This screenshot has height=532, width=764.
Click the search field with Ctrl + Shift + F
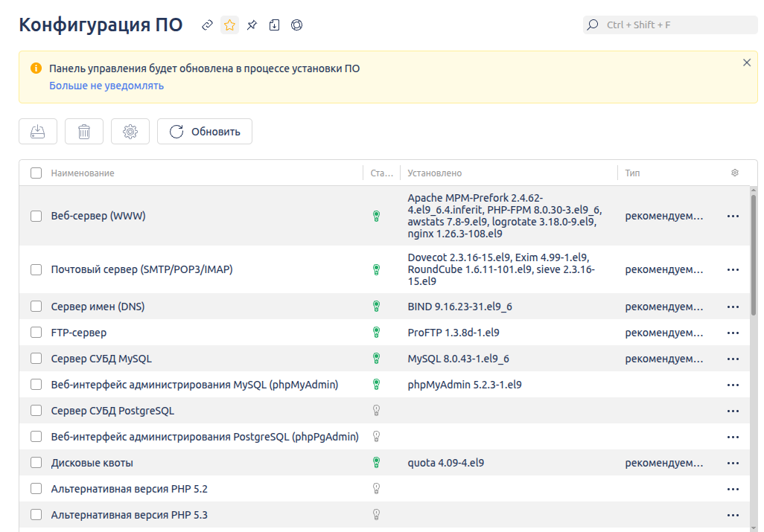pos(670,25)
